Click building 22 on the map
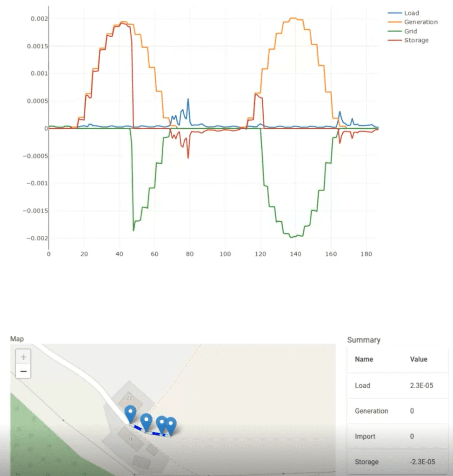 pyautogui.click(x=129, y=398)
